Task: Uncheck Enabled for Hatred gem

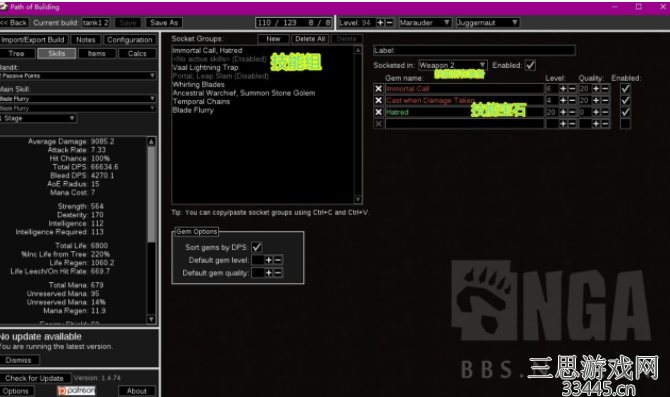Action: coord(625,112)
